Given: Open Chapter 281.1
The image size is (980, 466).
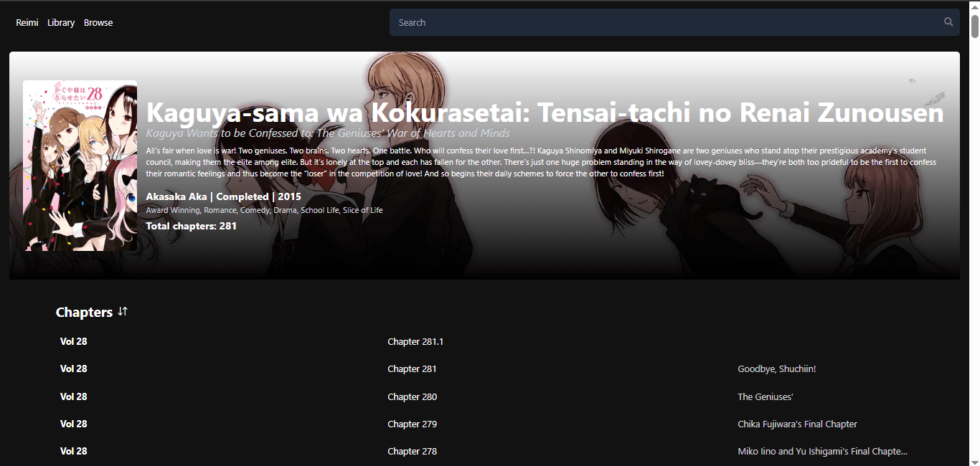Looking at the screenshot, I should pyautogui.click(x=415, y=341).
